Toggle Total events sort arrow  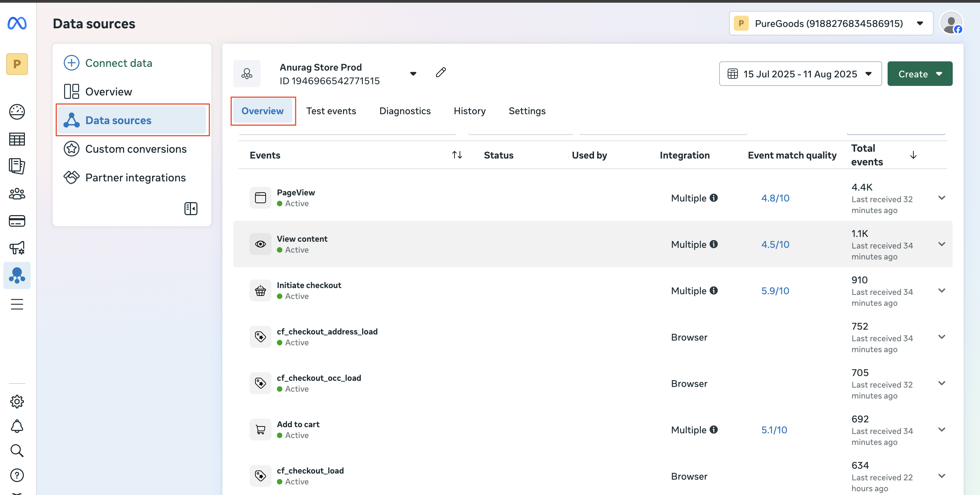[x=913, y=155]
